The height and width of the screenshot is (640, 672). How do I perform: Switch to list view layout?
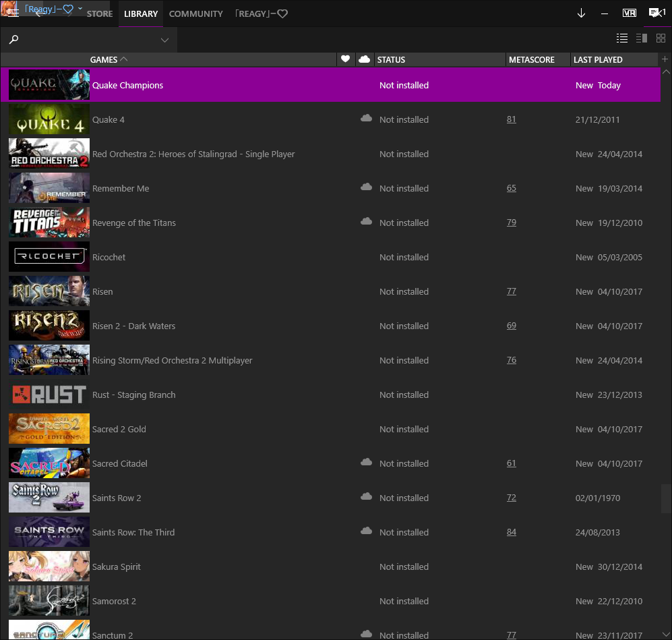pos(622,38)
